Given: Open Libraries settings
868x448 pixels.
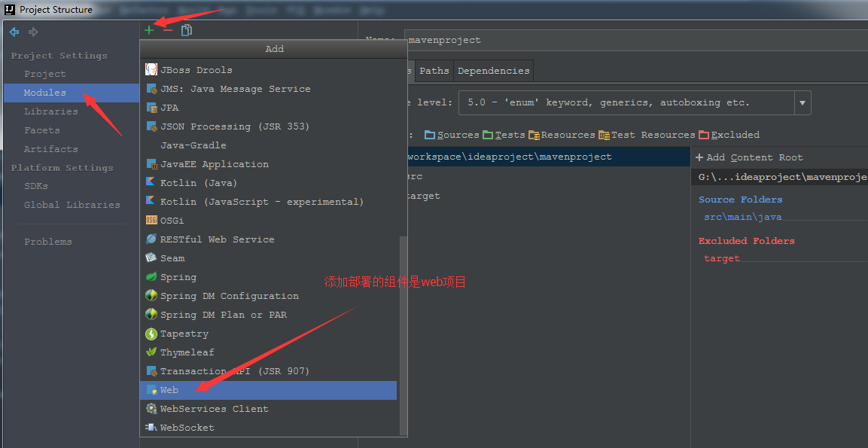Looking at the screenshot, I should click(x=51, y=111).
